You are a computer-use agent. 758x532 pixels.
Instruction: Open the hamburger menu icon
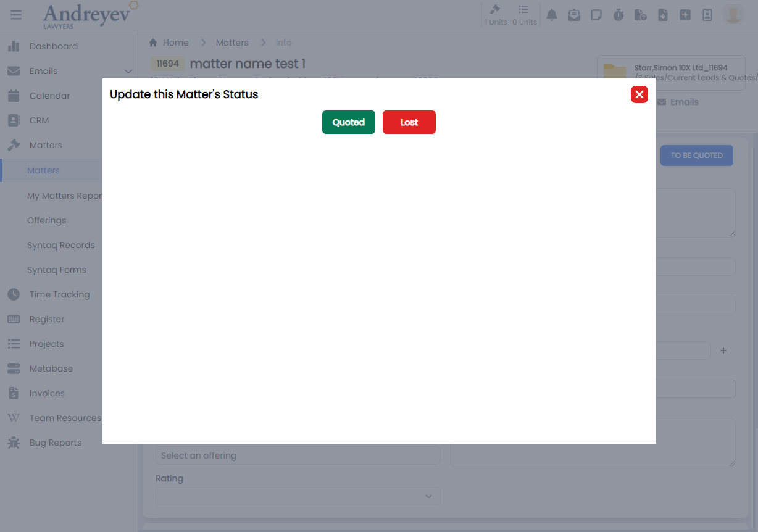16,15
